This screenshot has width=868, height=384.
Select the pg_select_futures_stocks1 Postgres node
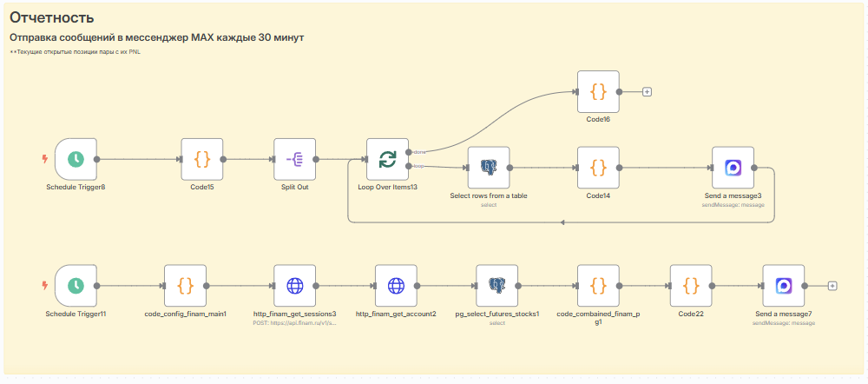click(497, 285)
